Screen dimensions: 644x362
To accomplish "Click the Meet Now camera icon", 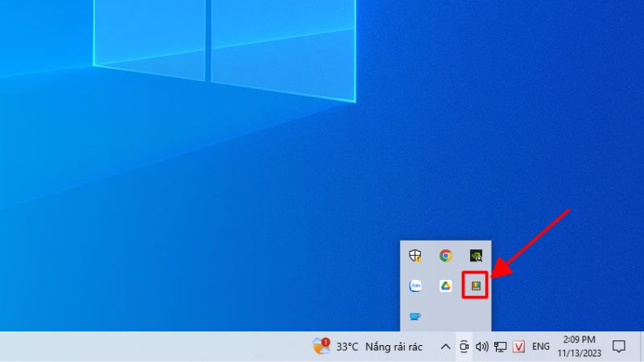I will click(464, 347).
